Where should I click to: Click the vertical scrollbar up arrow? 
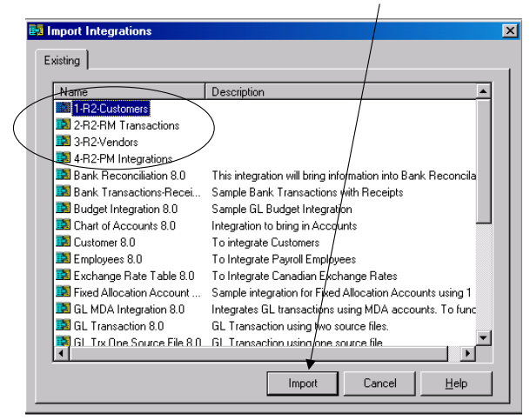pyautogui.click(x=483, y=91)
